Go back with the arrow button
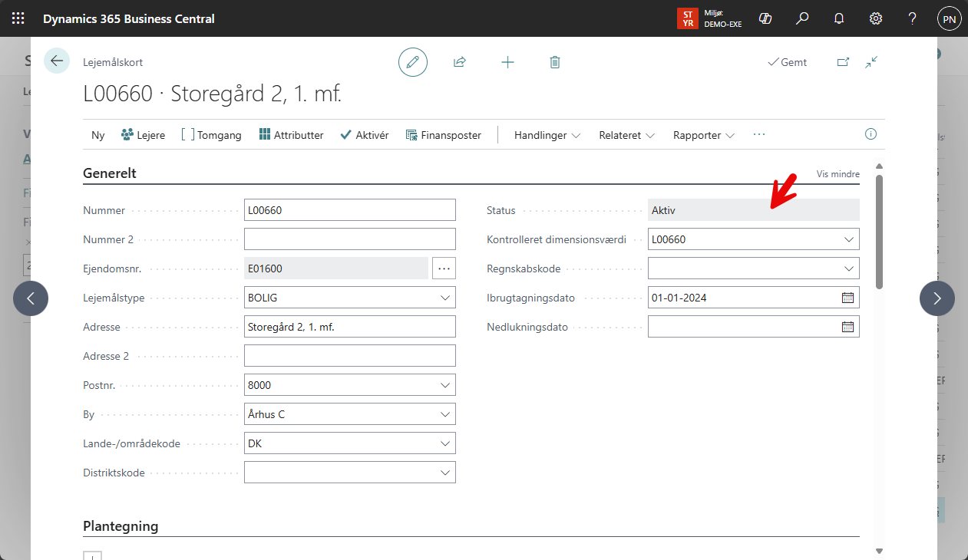 (57, 61)
